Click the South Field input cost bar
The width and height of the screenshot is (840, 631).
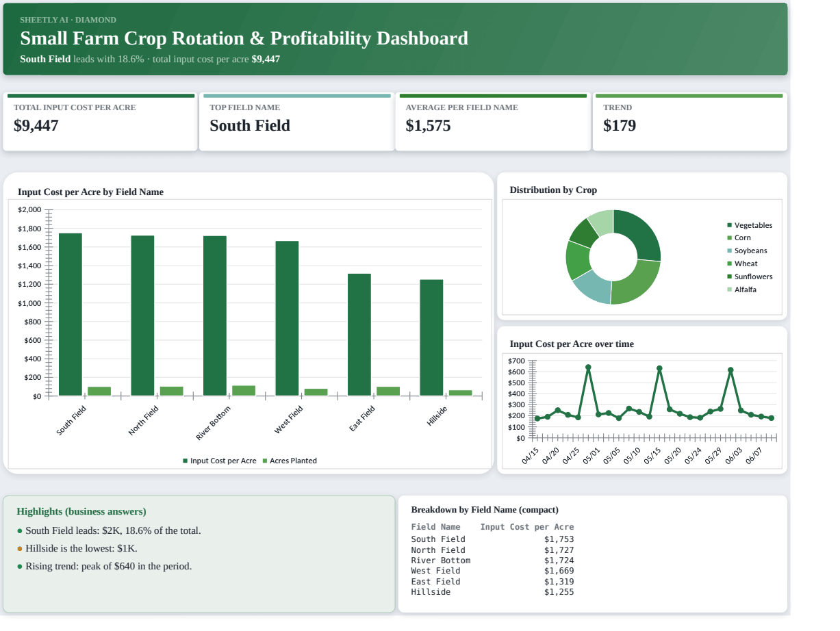click(x=71, y=315)
